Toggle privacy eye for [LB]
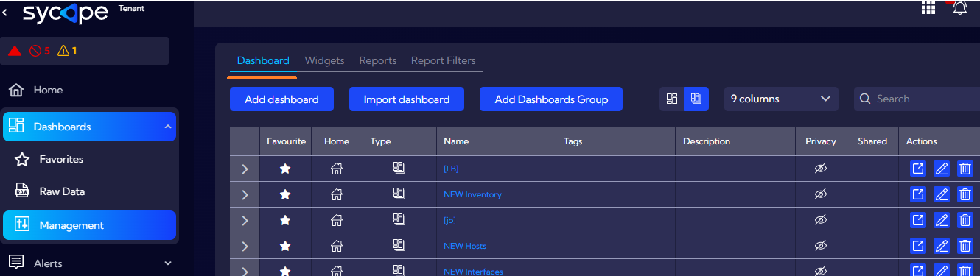Image resolution: width=980 pixels, height=276 pixels. tap(821, 169)
